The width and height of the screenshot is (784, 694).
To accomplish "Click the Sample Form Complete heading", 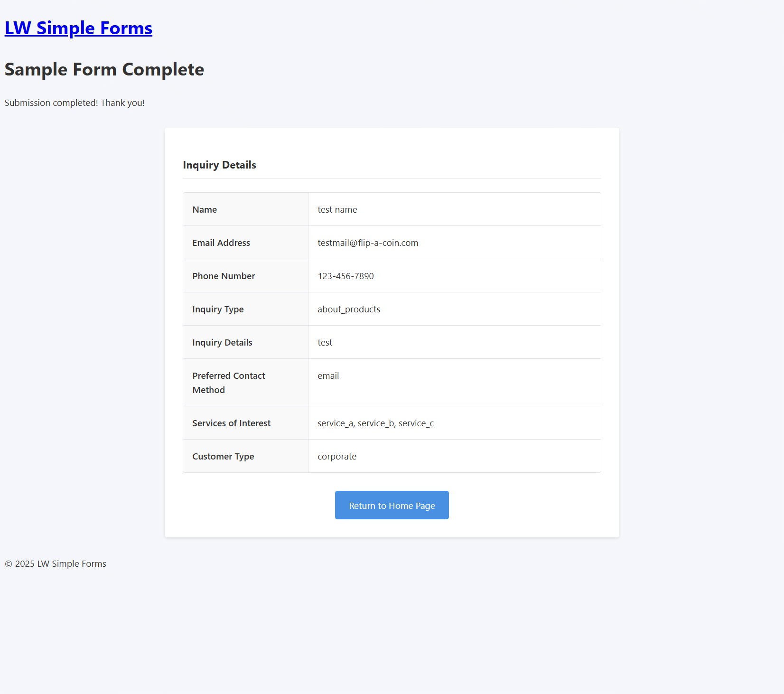I will coord(104,69).
